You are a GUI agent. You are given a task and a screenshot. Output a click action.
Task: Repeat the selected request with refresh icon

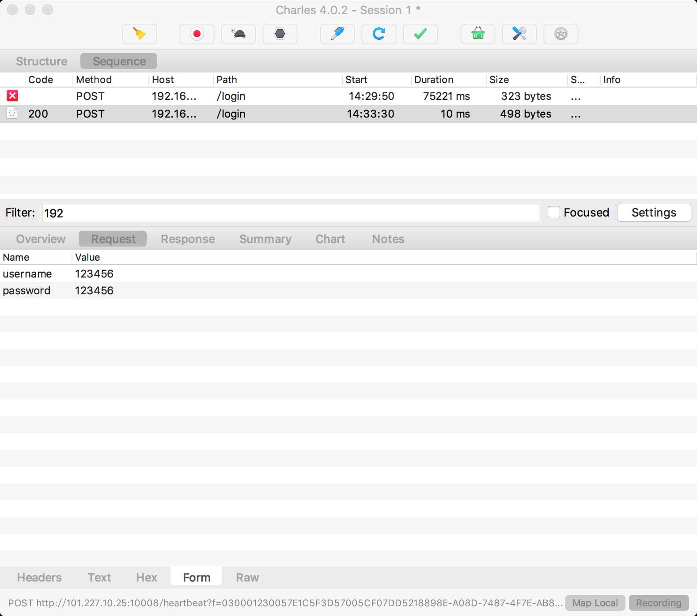tap(379, 34)
